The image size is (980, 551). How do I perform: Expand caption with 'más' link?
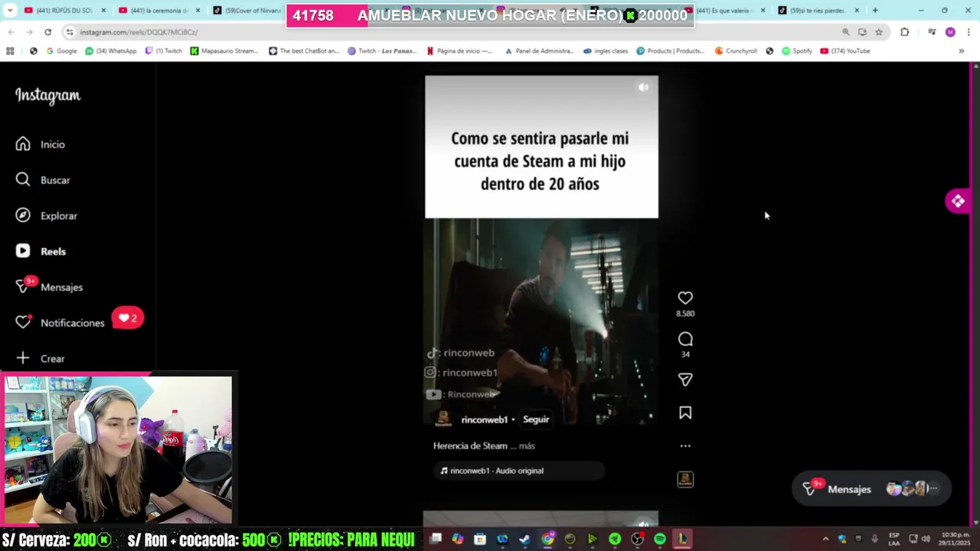tap(527, 445)
